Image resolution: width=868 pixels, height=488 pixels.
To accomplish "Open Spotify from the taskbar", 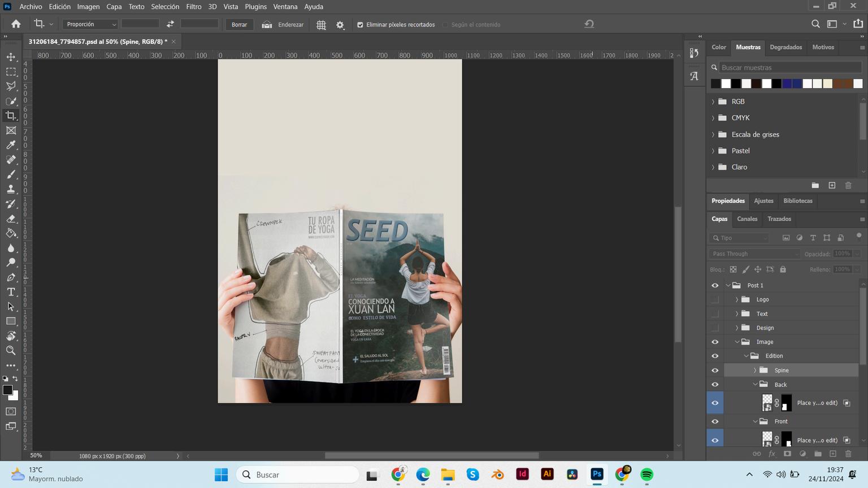I will (x=646, y=474).
